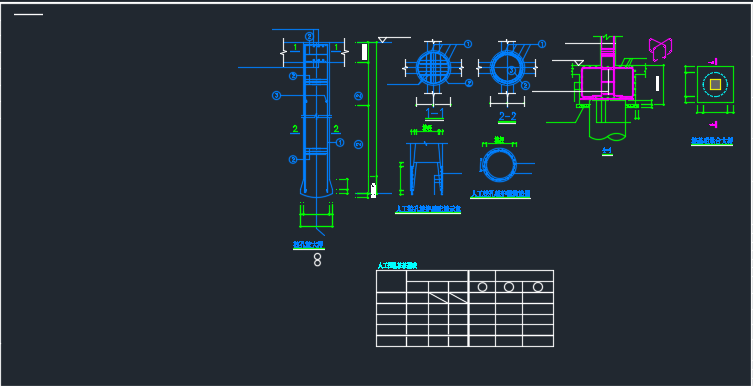Select the cyan dashed circle in cap plan
The height and width of the screenshot is (386, 753).
coord(715,84)
